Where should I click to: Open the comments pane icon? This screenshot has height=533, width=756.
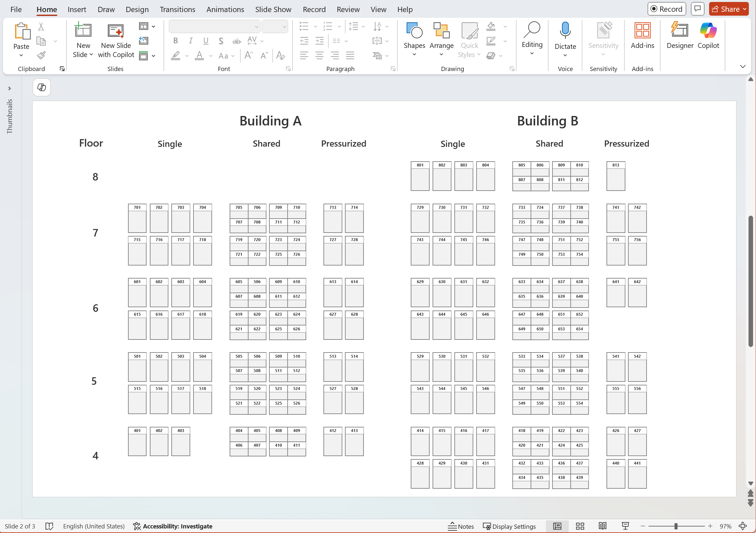click(697, 9)
